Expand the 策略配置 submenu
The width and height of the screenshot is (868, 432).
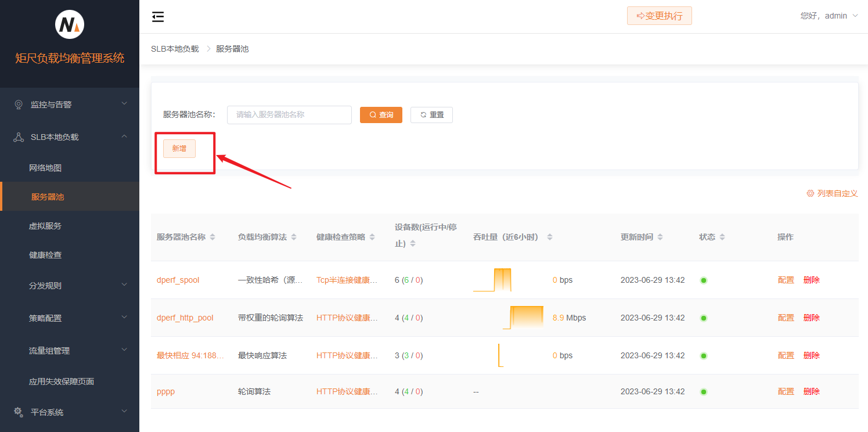[x=70, y=318]
